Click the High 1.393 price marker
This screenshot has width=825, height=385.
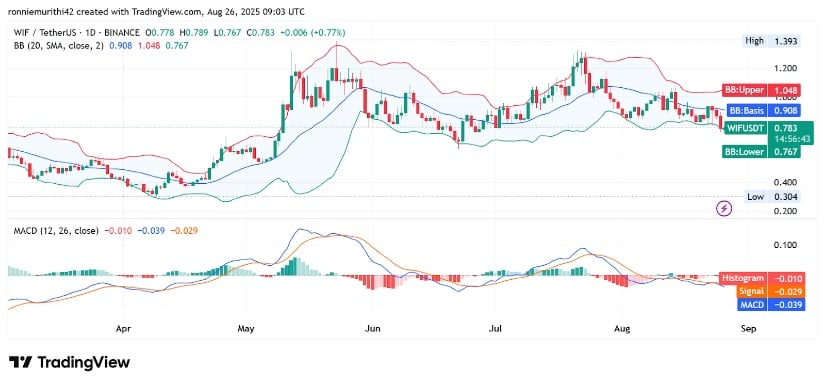click(x=771, y=41)
